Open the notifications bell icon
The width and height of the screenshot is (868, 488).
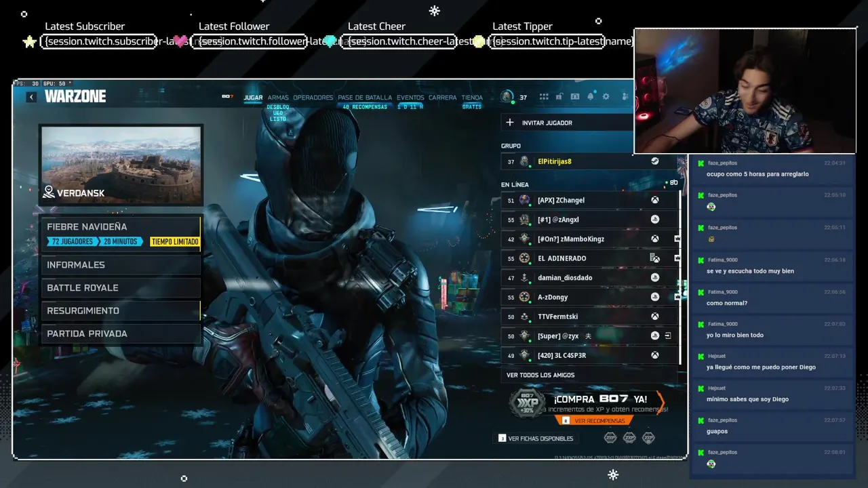tap(591, 97)
